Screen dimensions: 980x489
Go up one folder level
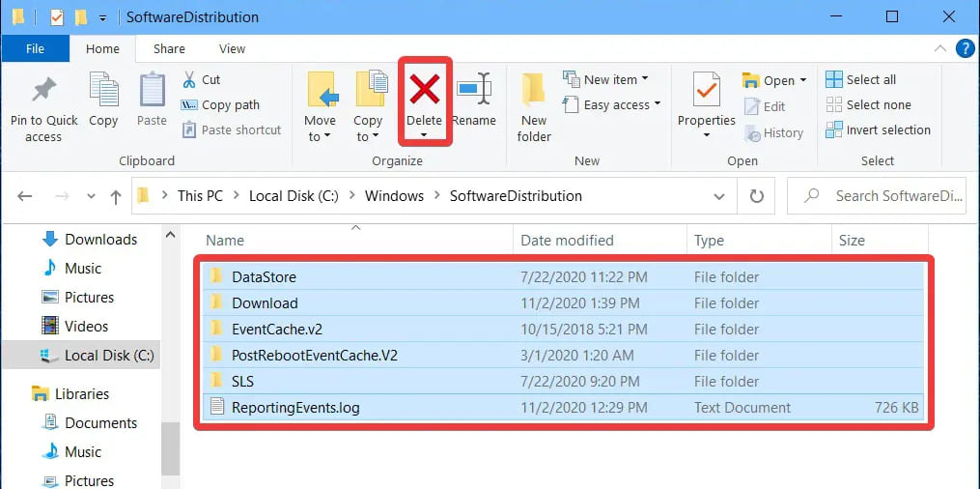click(116, 197)
